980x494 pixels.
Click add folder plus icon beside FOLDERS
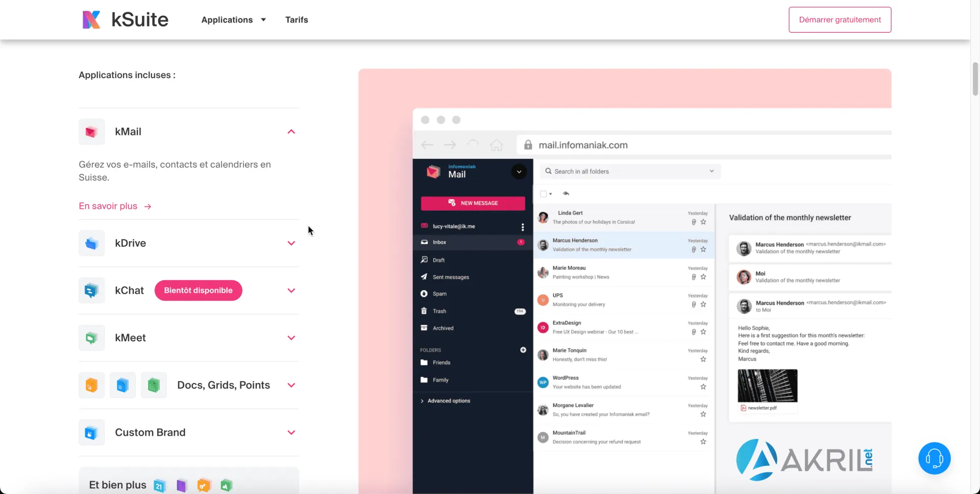pos(523,350)
